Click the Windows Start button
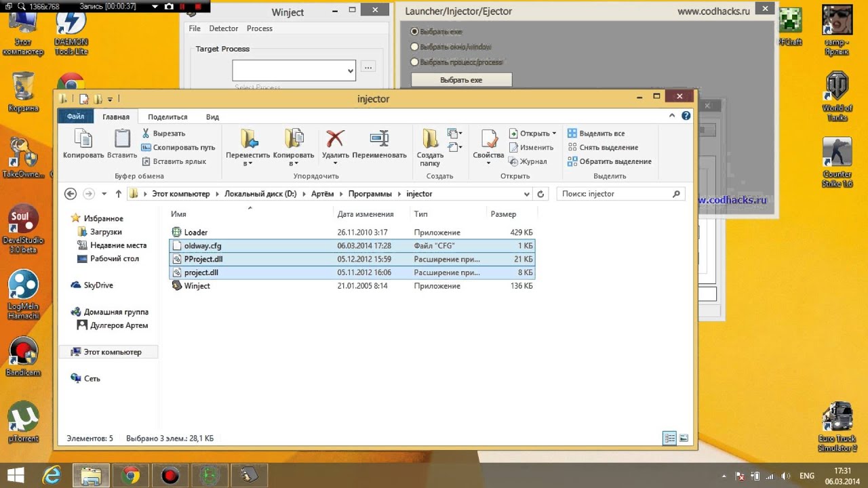This screenshot has width=868, height=488. coord(16,474)
